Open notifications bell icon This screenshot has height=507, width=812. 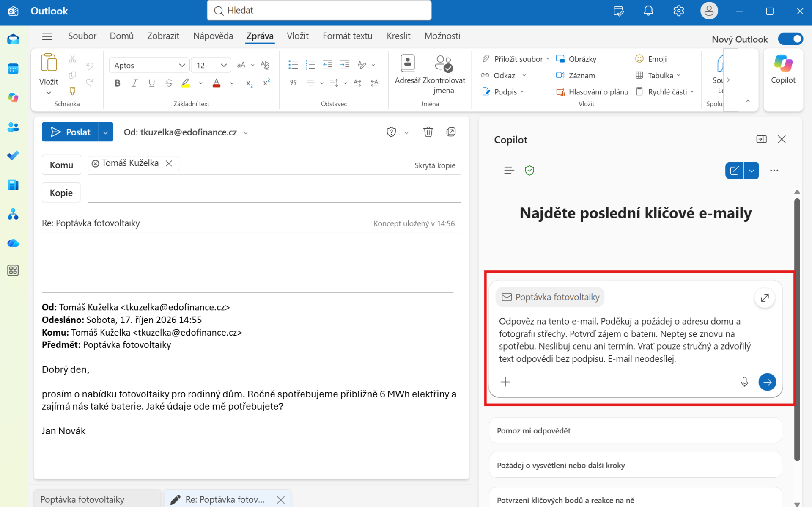click(648, 11)
